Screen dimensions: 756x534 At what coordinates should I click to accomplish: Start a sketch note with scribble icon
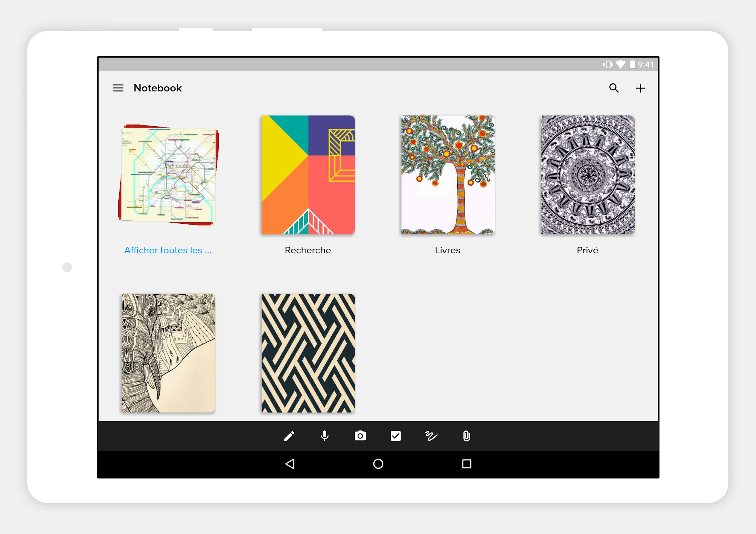(x=431, y=436)
